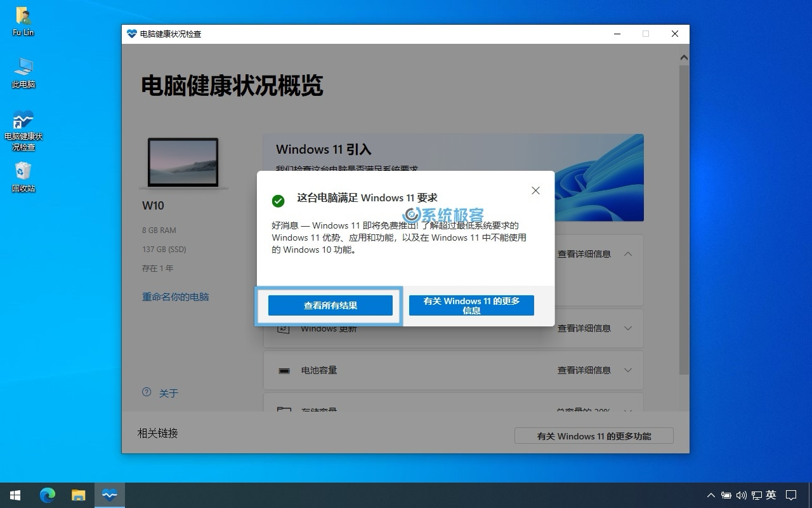Image resolution: width=812 pixels, height=508 pixels.
Task: Open the notification center
Action: (791, 495)
